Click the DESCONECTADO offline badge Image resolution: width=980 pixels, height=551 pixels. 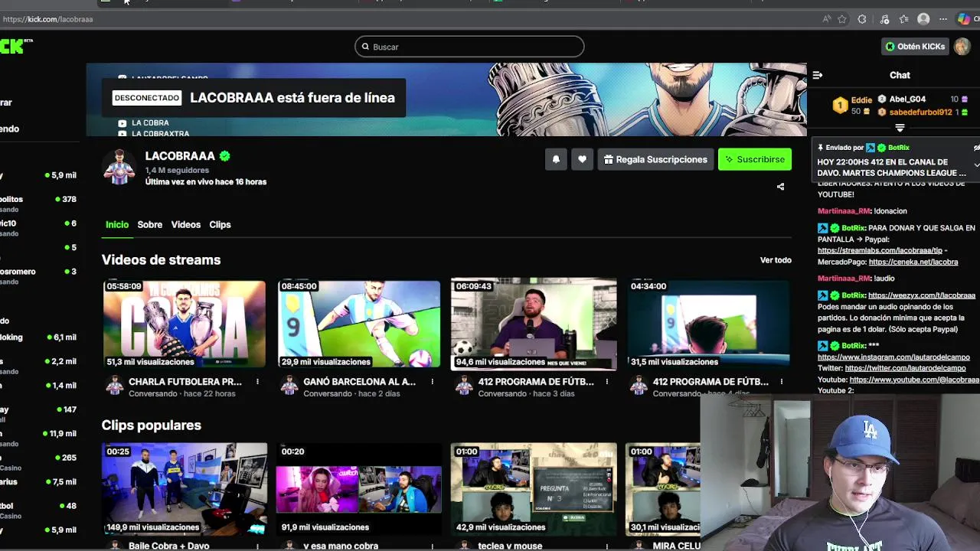click(147, 98)
